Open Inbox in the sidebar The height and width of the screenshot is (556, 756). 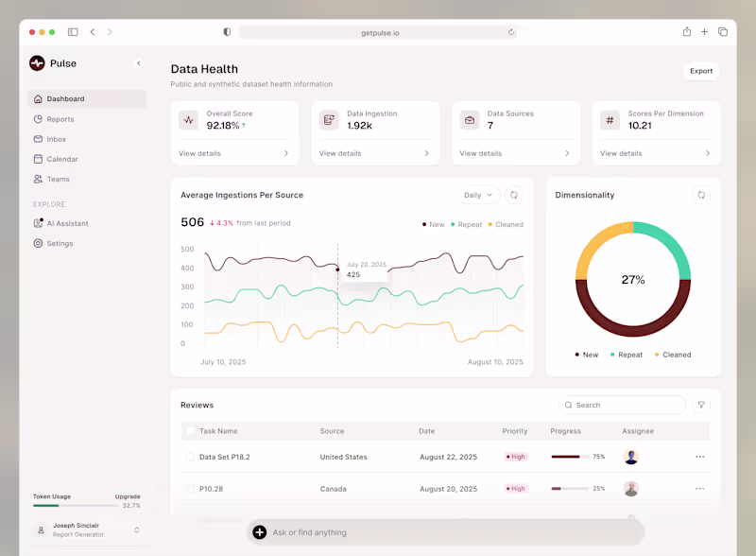point(87,139)
